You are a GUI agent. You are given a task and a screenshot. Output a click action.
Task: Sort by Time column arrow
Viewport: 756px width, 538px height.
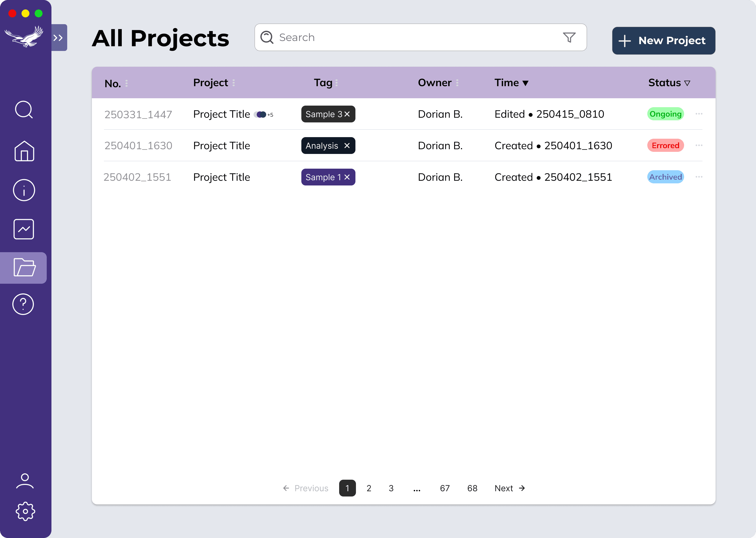coord(525,83)
